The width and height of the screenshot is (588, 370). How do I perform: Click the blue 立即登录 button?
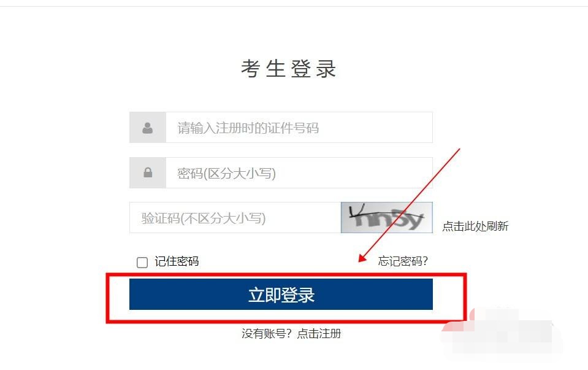coord(281,294)
